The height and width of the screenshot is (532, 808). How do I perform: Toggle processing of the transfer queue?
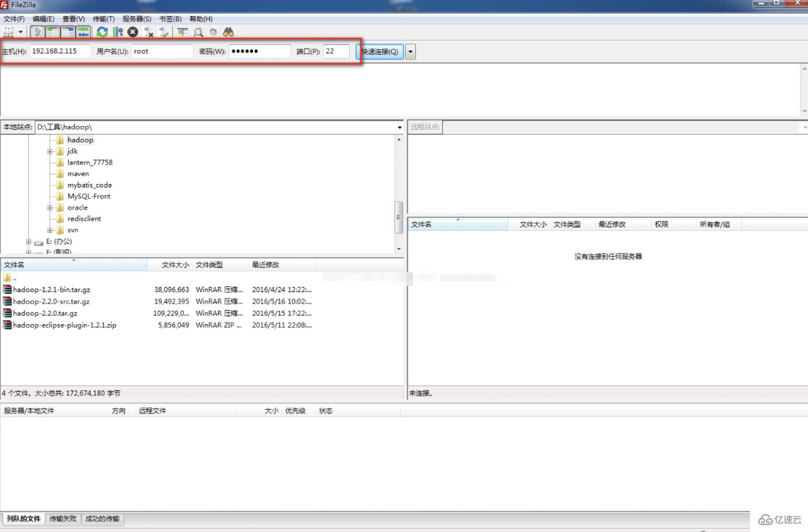(117, 32)
